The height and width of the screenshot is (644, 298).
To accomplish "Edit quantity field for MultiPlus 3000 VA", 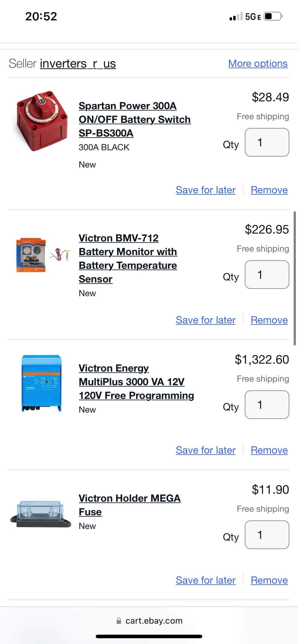I will [x=267, y=404].
